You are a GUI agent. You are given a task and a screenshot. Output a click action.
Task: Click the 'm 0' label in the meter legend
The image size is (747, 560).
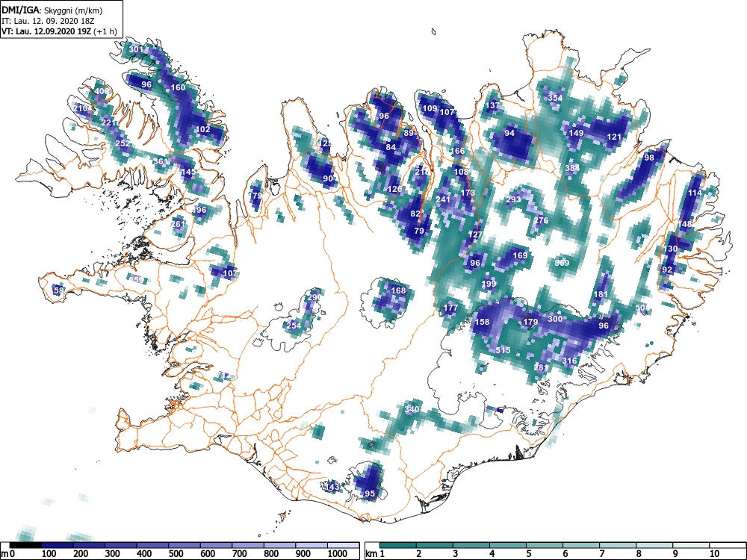click(8, 553)
